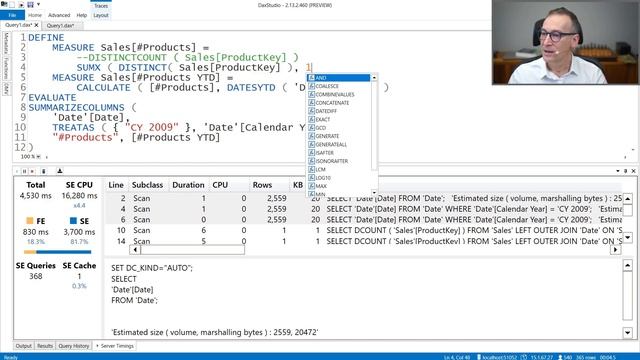Select the Line 6 Scan row
The height and width of the screenshot is (360, 640).
click(363, 220)
